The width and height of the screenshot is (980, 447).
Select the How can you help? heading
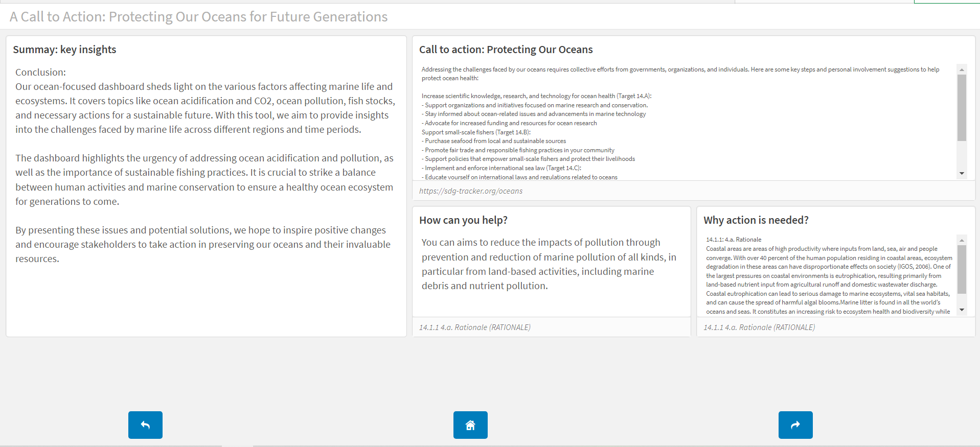pos(463,220)
